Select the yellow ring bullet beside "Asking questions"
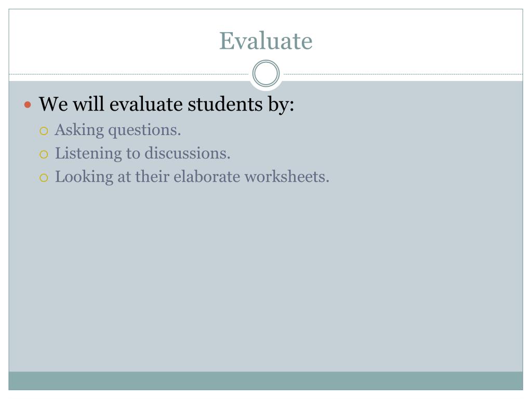Screen dimensions: 532x399 (x=44, y=131)
